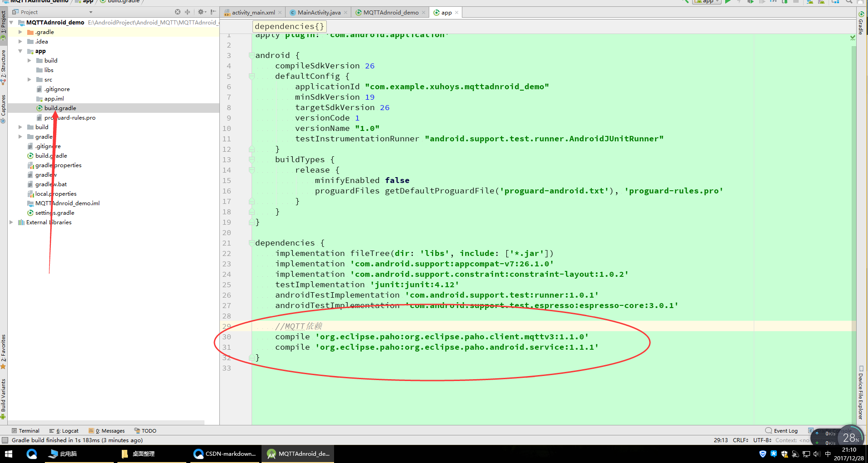The width and height of the screenshot is (868, 463).
Task: Open the Build Variants tool window
Action: click(4, 399)
